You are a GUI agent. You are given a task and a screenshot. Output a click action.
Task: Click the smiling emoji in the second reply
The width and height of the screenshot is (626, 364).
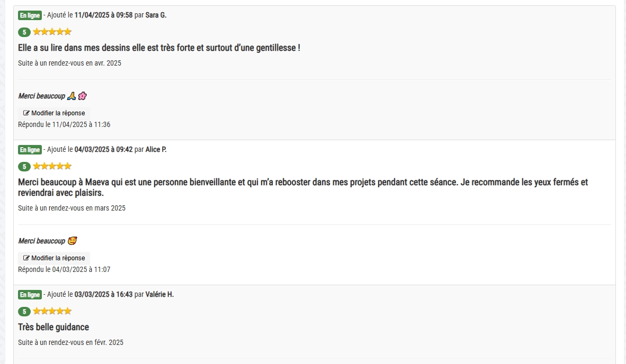coord(72,241)
